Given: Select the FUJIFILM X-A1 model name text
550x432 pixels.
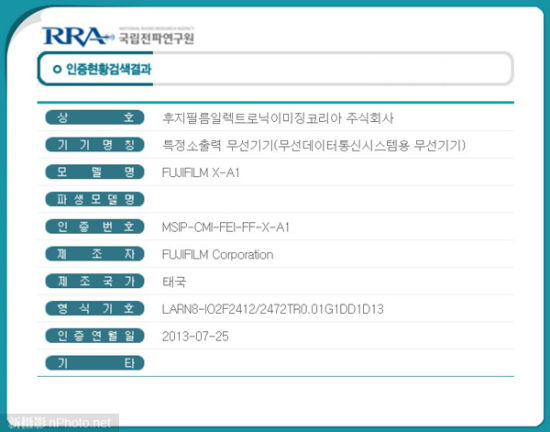Looking at the screenshot, I should point(201,173).
